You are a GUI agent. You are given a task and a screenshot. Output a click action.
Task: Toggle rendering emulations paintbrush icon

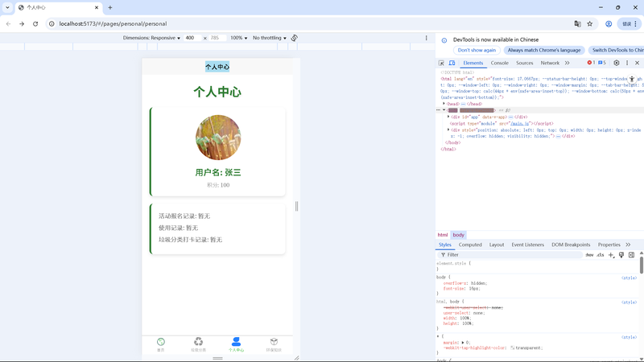point(621,255)
